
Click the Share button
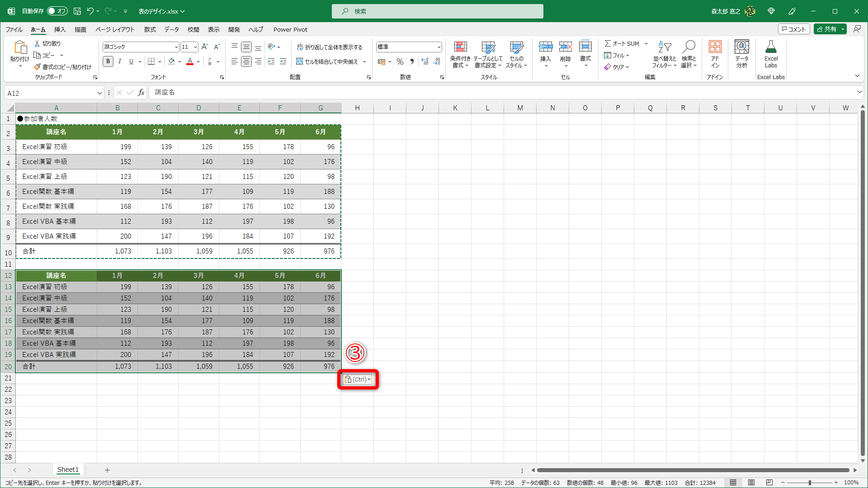point(826,29)
